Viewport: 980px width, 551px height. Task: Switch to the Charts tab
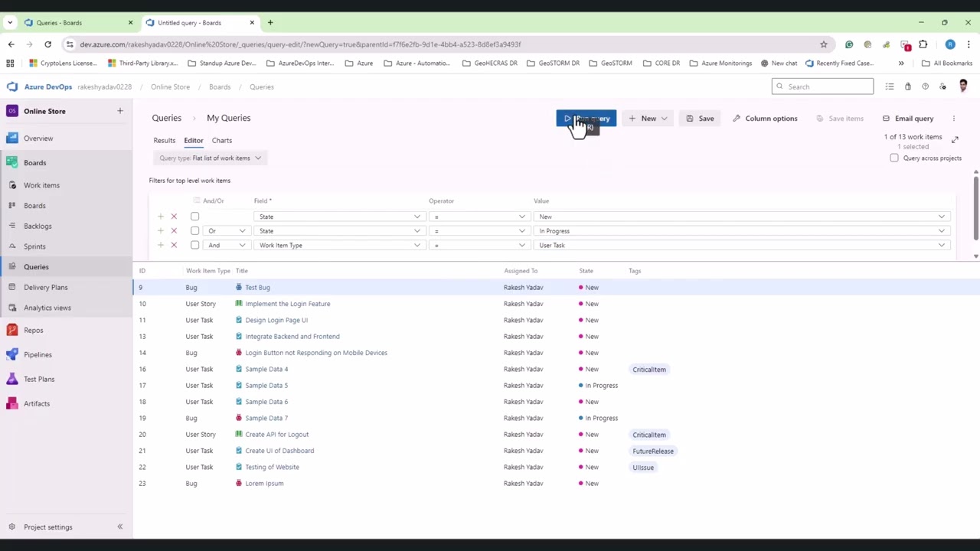coord(221,141)
